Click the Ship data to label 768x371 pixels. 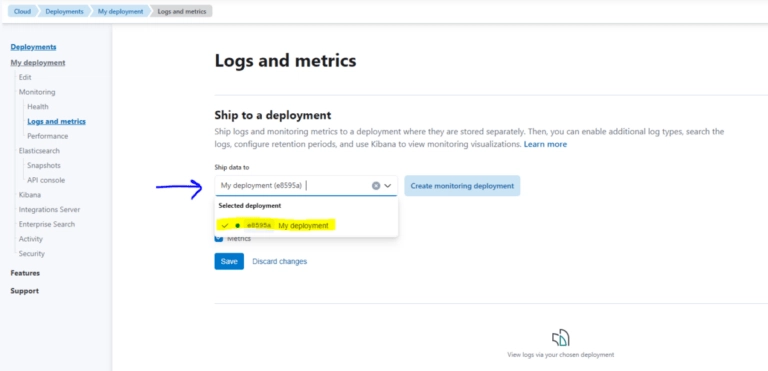(232, 167)
